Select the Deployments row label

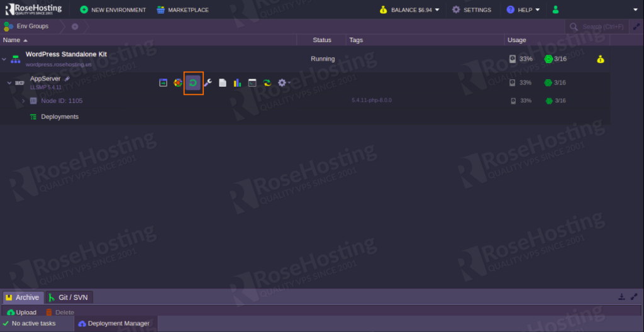60,117
